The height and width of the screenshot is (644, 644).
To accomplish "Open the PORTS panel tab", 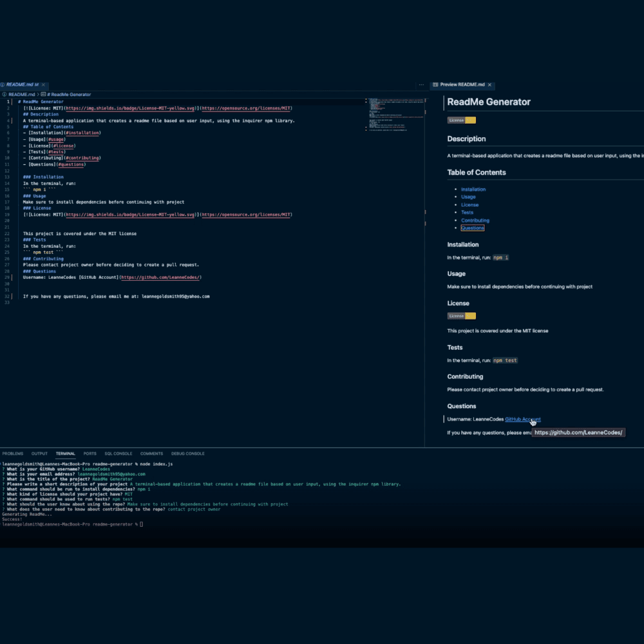I will coord(90,453).
